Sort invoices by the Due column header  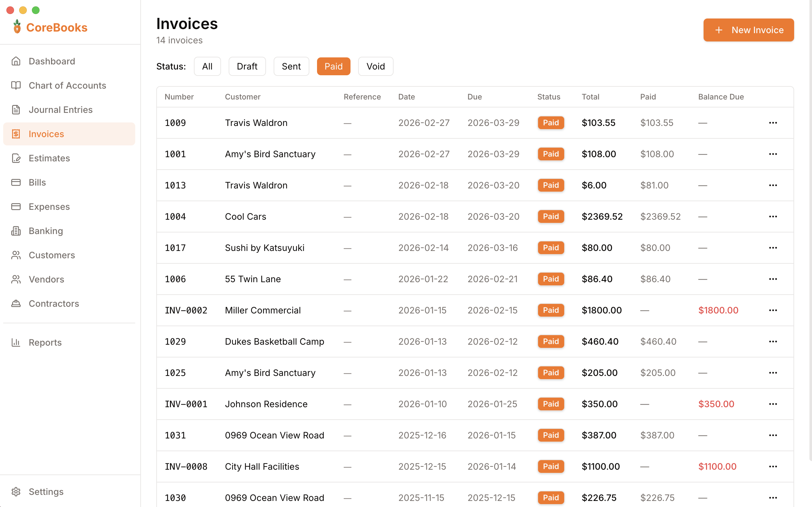[475, 97]
